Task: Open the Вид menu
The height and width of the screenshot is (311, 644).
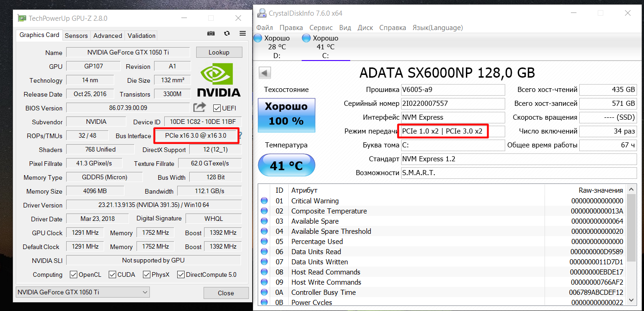Action: click(345, 28)
